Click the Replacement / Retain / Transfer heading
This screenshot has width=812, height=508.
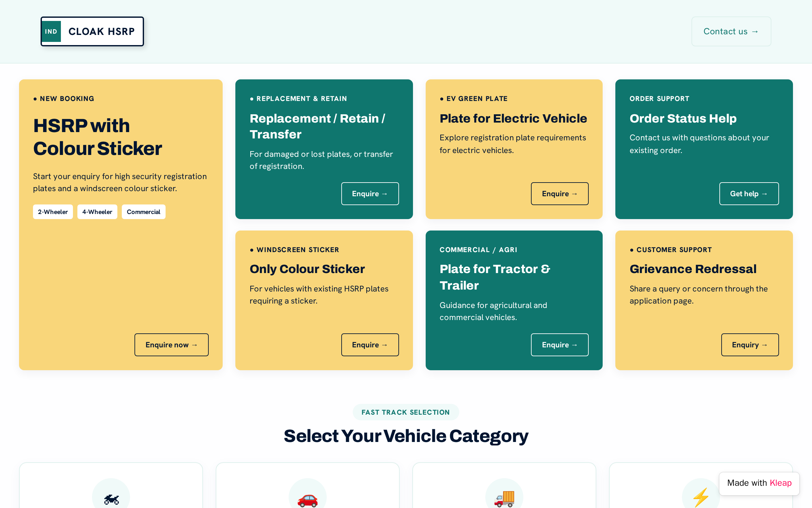click(x=318, y=126)
